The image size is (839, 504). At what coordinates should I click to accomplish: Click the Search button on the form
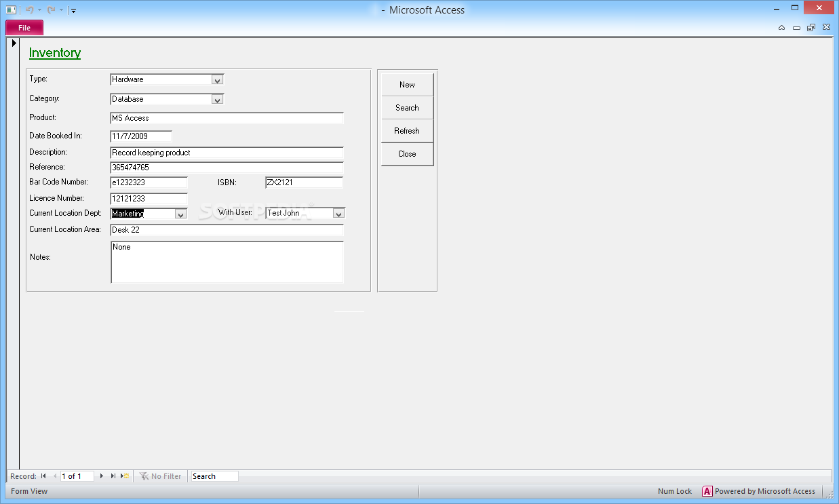click(x=407, y=108)
